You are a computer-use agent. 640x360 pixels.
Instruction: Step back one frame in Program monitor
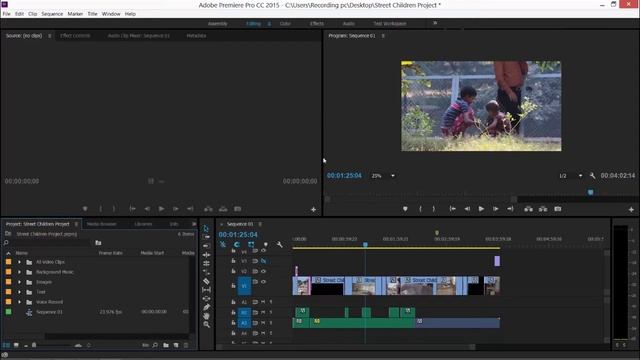[x=467, y=209]
